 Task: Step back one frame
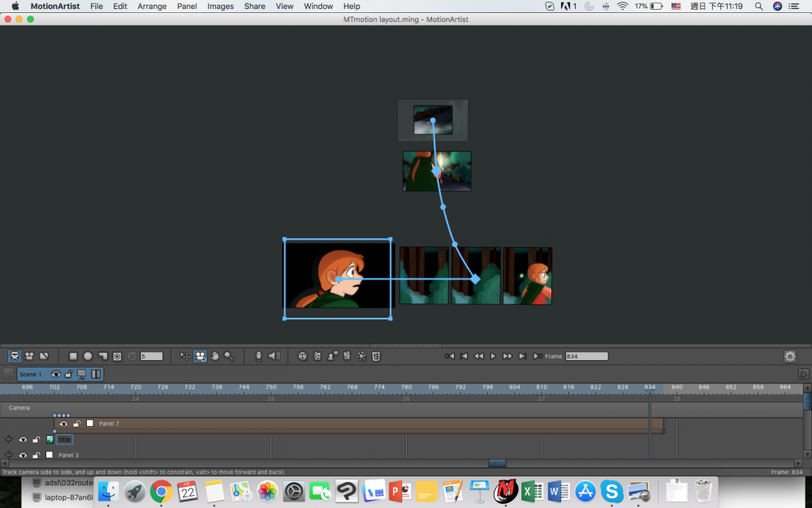(x=478, y=356)
